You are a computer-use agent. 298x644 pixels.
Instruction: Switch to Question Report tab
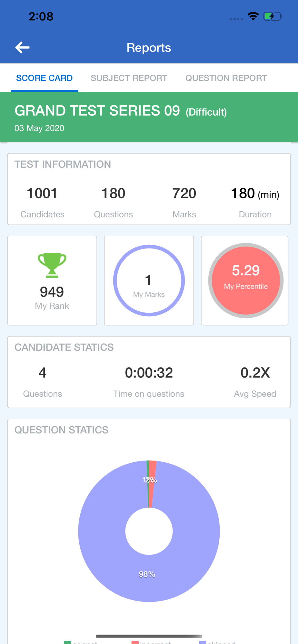pyautogui.click(x=226, y=78)
